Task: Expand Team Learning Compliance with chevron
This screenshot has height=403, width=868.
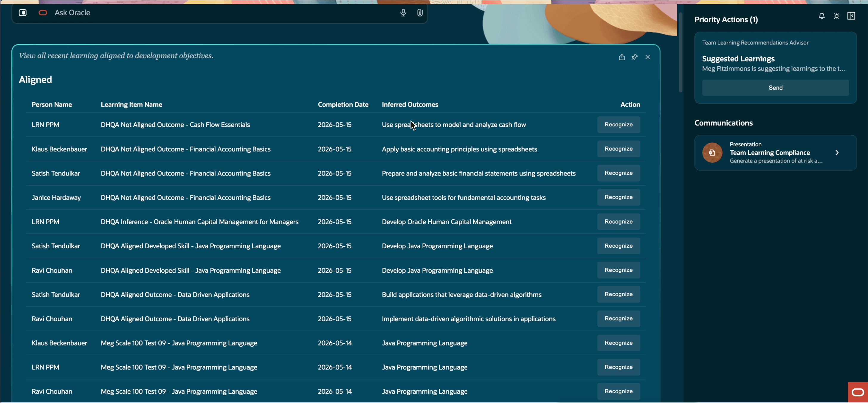Action: (837, 153)
